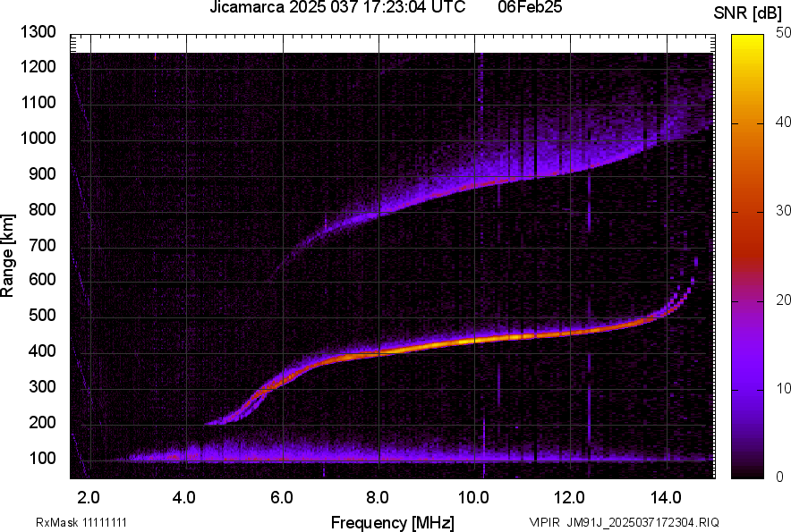This screenshot has height=532, width=791.
Task: Click the Jicamarca timestamp title text
Action: pos(337,7)
